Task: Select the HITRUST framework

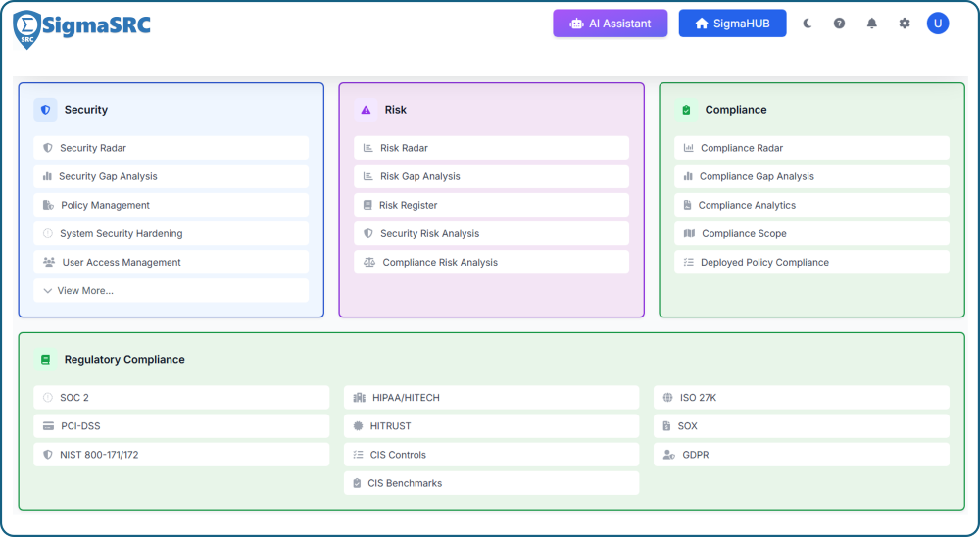Action: [x=491, y=426]
